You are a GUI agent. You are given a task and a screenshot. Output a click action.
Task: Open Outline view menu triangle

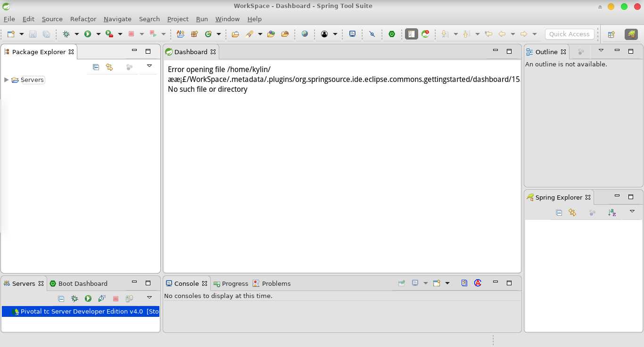[601, 50]
